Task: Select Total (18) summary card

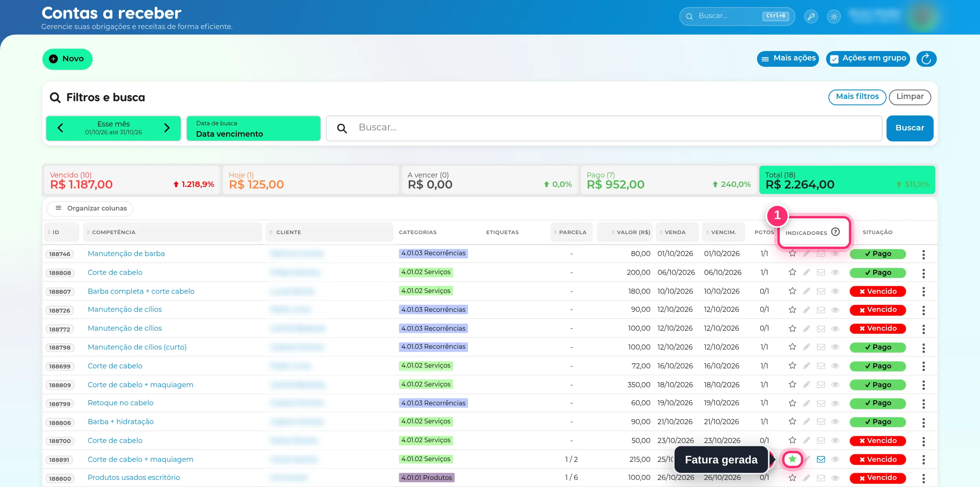Action: click(847, 180)
